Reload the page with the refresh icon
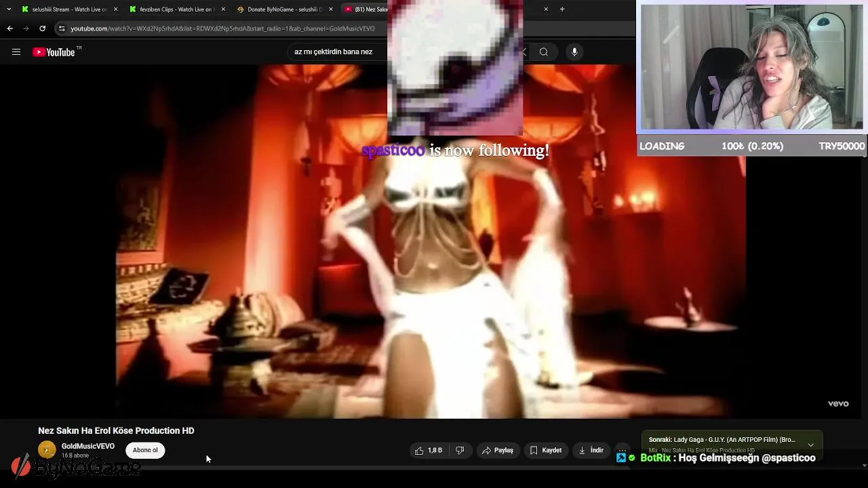 (x=42, y=28)
